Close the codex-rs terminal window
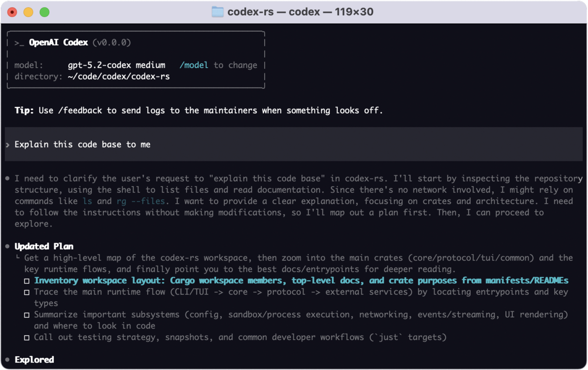The image size is (588, 370). click(x=12, y=12)
